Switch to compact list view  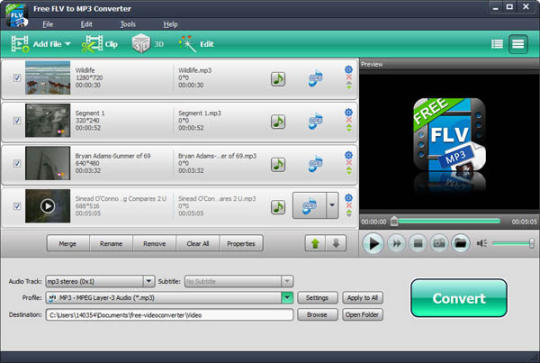pos(497,44)
